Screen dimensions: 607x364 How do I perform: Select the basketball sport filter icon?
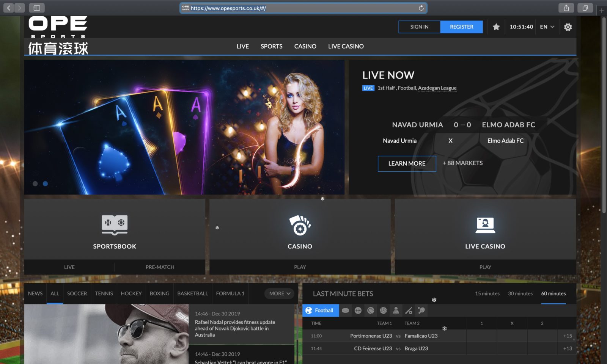pyautogui.click(x=358, y=311)
